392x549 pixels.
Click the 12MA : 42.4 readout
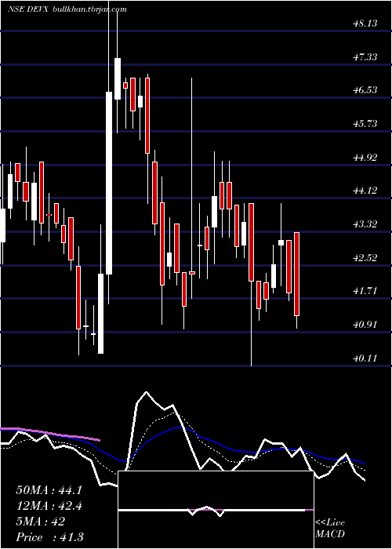coord(49,506)
